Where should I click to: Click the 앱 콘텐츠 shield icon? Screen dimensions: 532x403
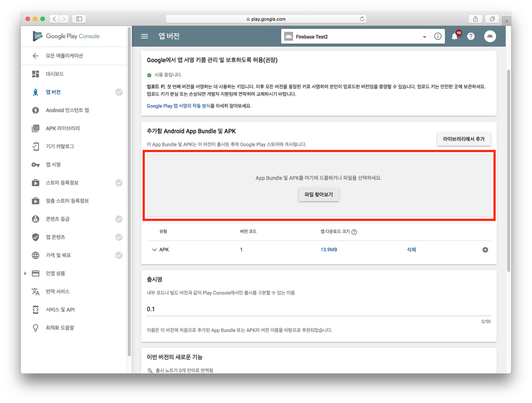click(x=36, y=237)
